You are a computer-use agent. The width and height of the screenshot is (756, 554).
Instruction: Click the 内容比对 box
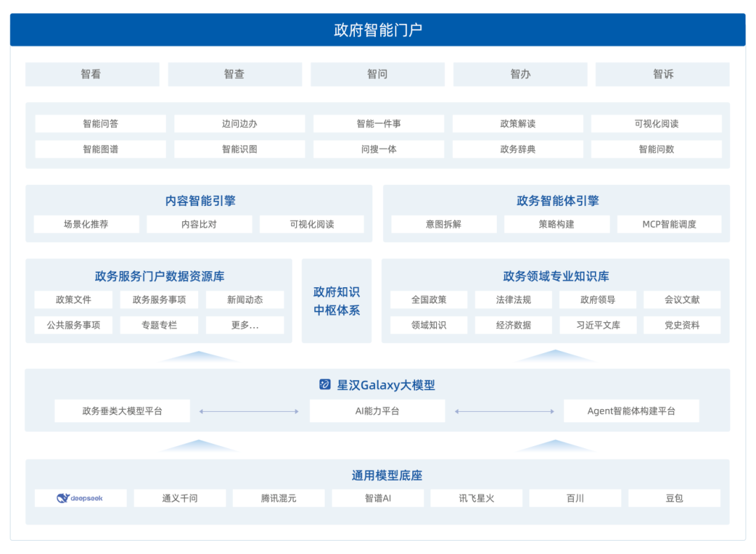click(x=199, y=224)
